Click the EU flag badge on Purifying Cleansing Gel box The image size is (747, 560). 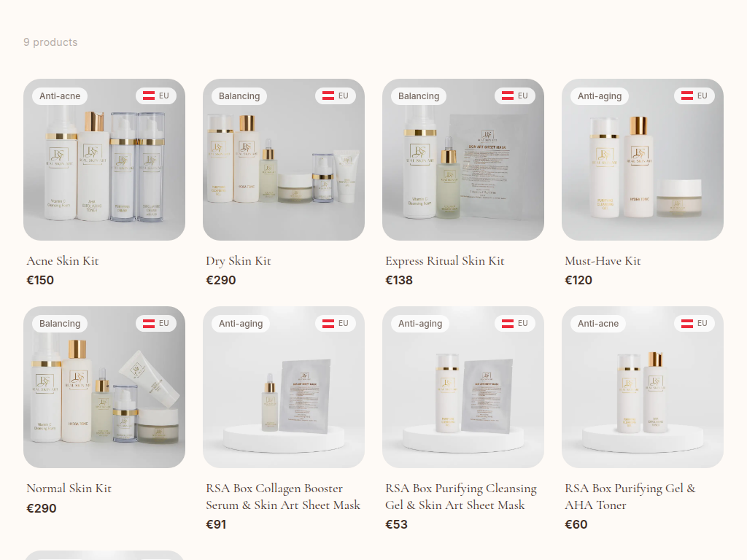tap(515, 323)
